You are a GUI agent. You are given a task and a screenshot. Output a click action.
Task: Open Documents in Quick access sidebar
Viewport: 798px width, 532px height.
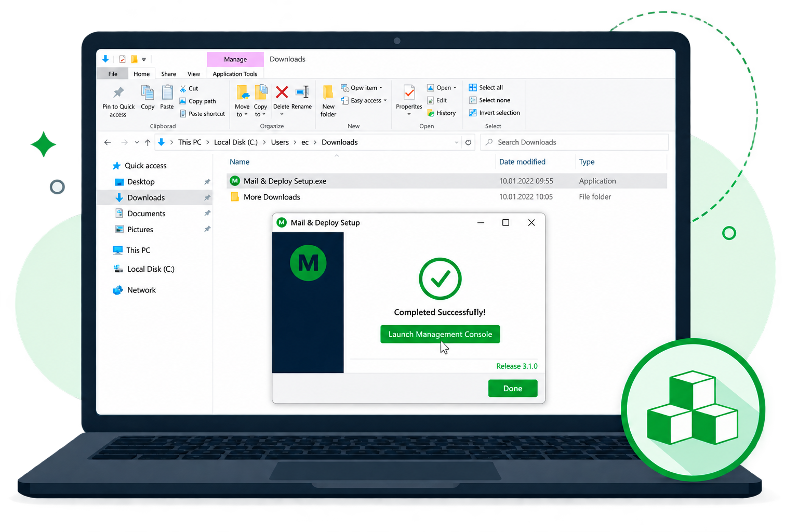tap(147, 214)
